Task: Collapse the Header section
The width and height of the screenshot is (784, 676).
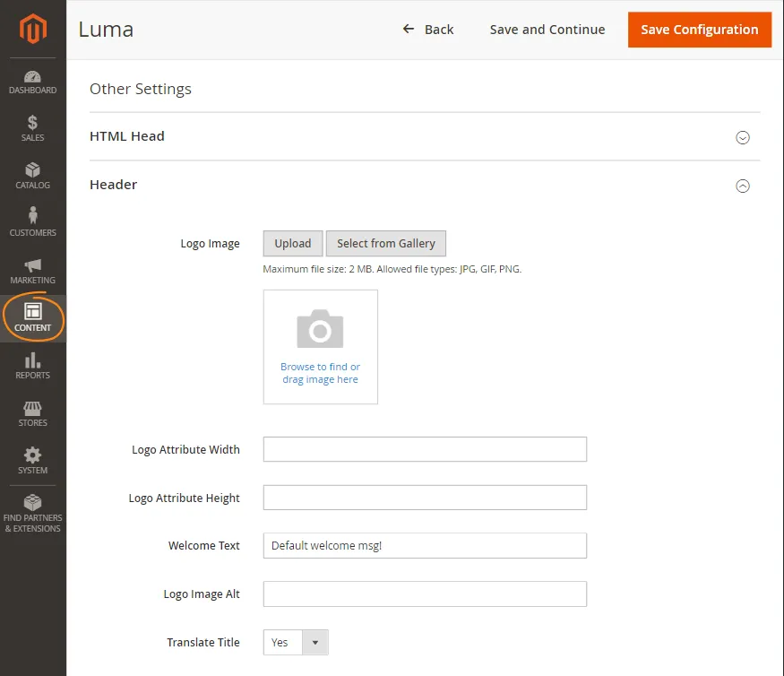Action: tap(743, 186)
